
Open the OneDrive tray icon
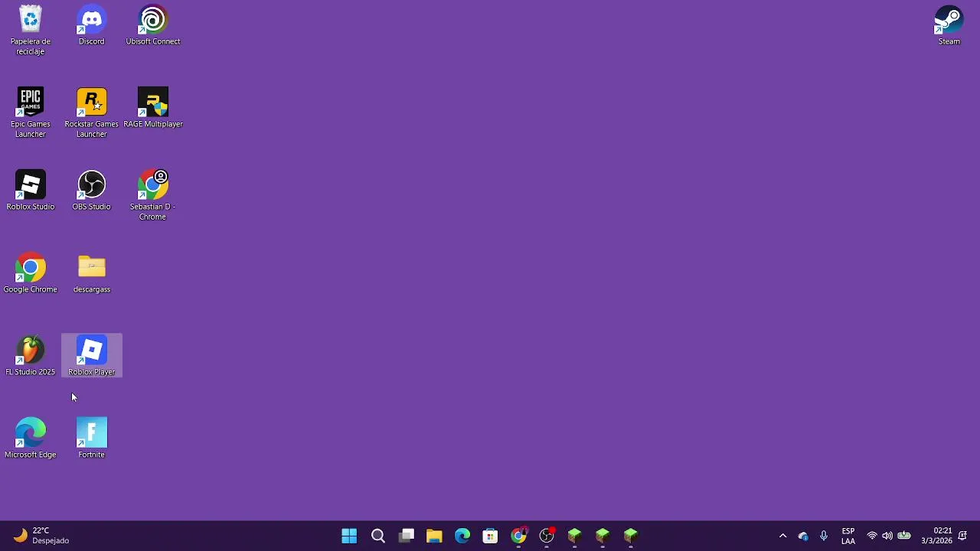click(x=803, y=536)
